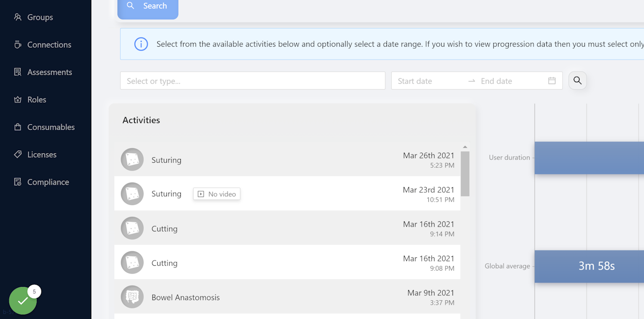644x319 pixels.
Task: Select the Groups menu item
Action: [40, 17]
